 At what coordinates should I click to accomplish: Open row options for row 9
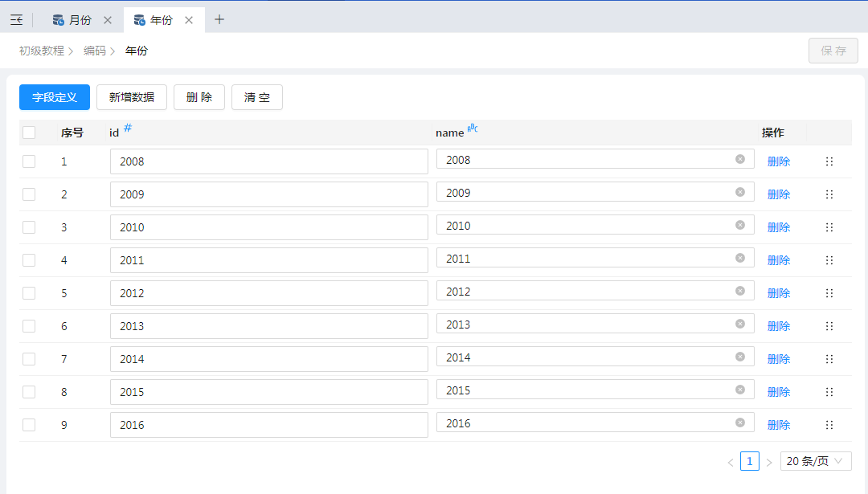click(829, 425)
